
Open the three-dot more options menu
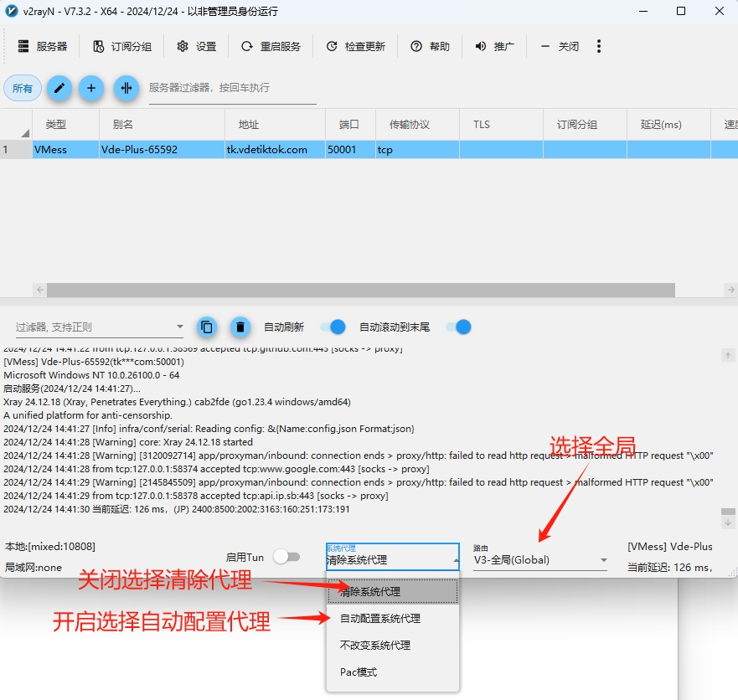pos(599,47)
